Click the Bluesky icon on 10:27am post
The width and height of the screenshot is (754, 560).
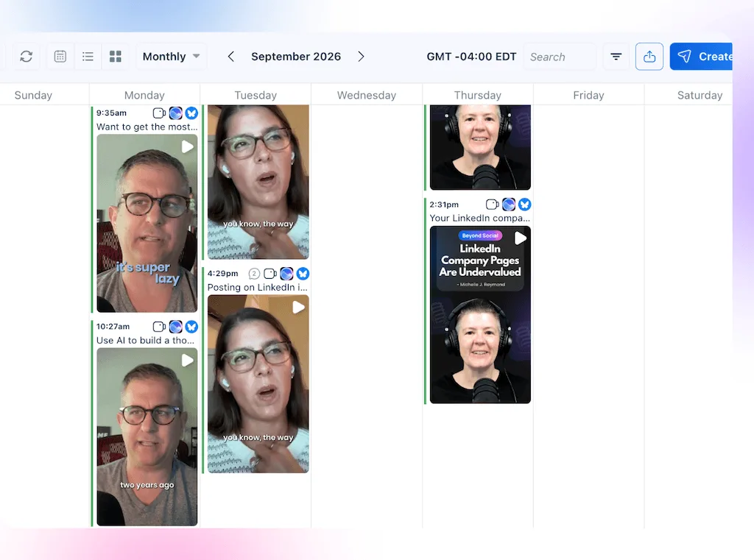click(192, 327)
